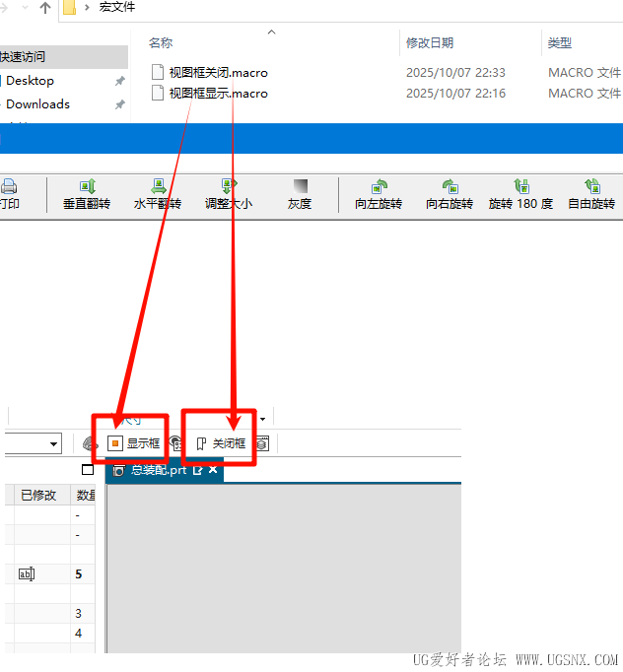The width and height of the screenshot is (623, 672).
Task: Click maximize square icon above 数量 column
Action: tap(88, 470)
